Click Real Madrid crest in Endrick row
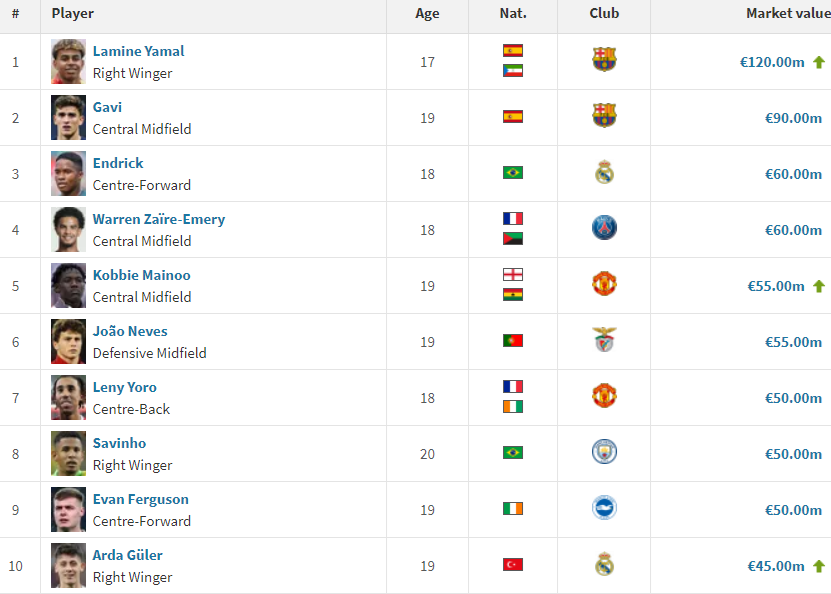The image size is (831, 594). click(x=604, y=173)
